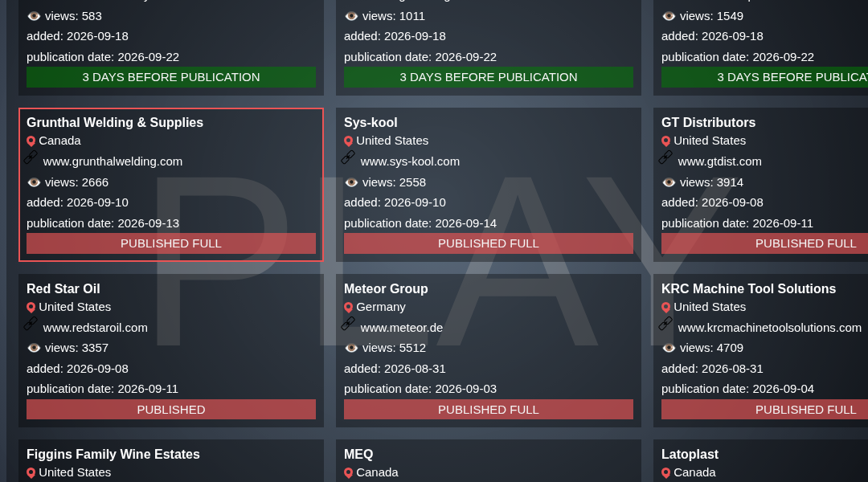Click publication date 2026-09-13 text

(x=103, y=223)
